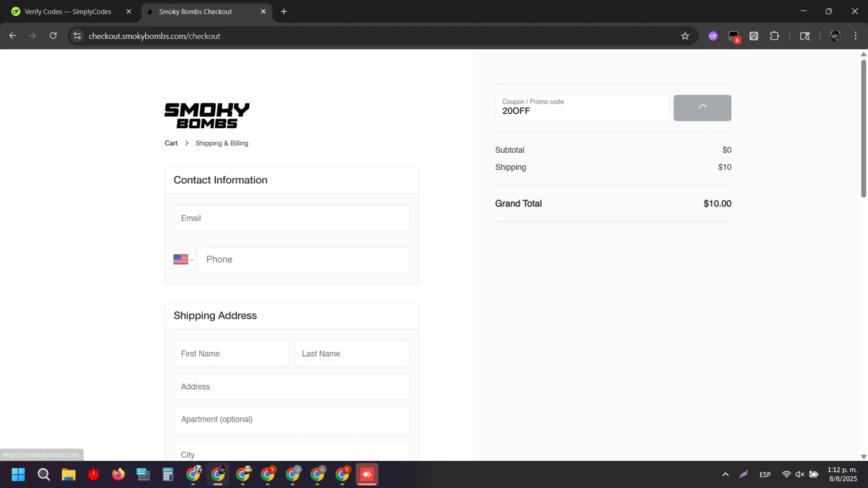Image resolution: width=868 pixels, height=488 pixels.
Task: Click the purple feather tray icon
Action: pyautogui.click(x=744, y=475)
